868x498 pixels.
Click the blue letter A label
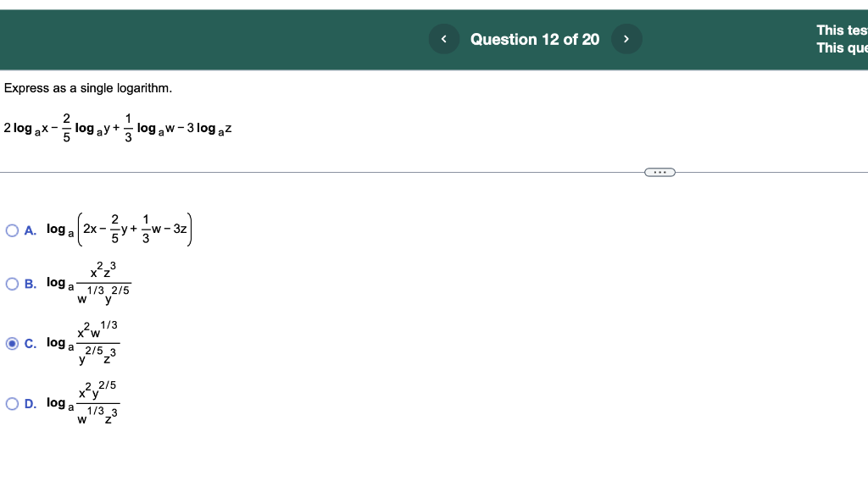(28, 229)
